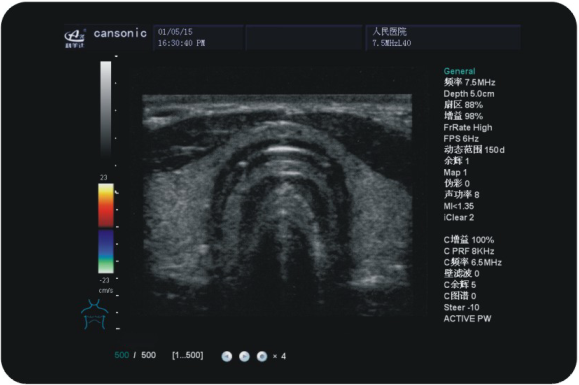Click the ×4 playback speed indicator
The height and width of the screenshot is (385, 579).
click(x=279, y=356)
